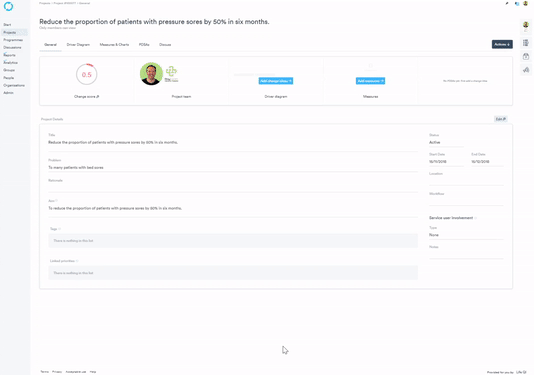Click the Edit button for Project Details
The image size is (534, 375).
coord(501,119)
